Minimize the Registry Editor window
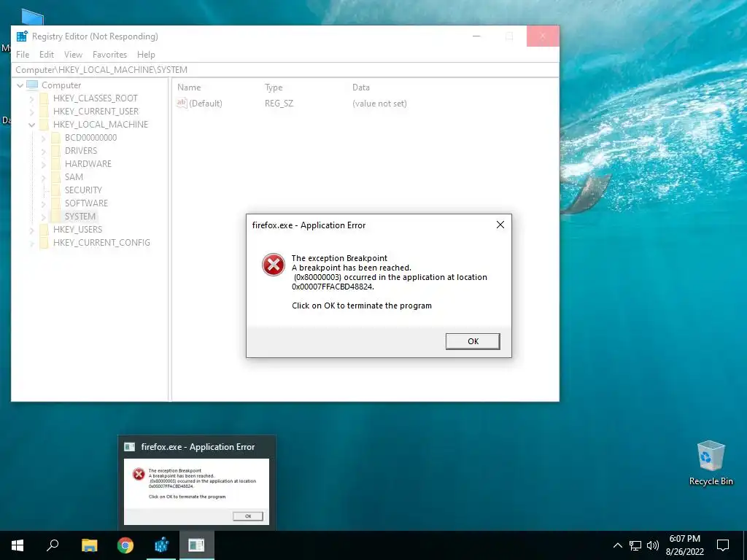The width and height of the screenshot is (747, 560). point(476,36)
